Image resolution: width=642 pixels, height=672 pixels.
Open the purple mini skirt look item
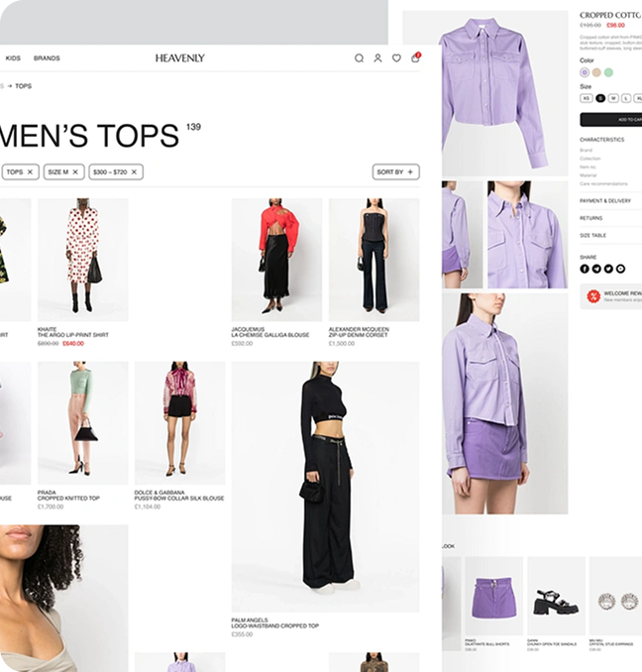click(x=493, y=596)
